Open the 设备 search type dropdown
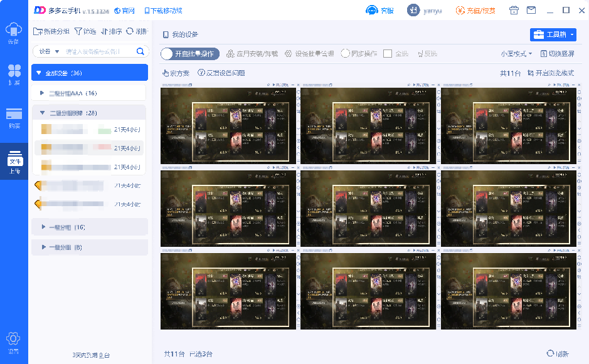Viewport: 589px width, 364px height. point(49,51)
